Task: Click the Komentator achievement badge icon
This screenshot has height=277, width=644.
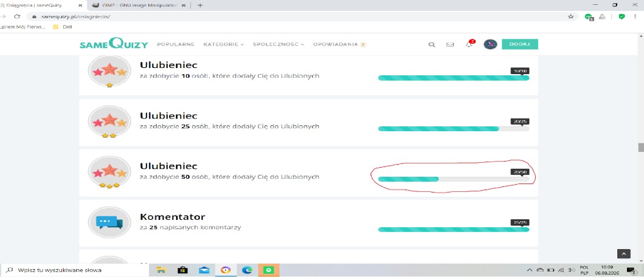Action: (109, 222)
